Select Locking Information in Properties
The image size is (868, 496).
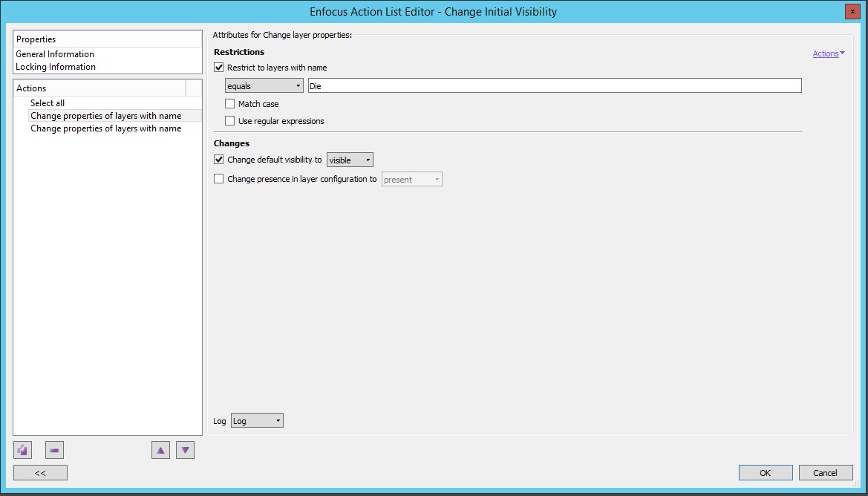pos(56,66)
